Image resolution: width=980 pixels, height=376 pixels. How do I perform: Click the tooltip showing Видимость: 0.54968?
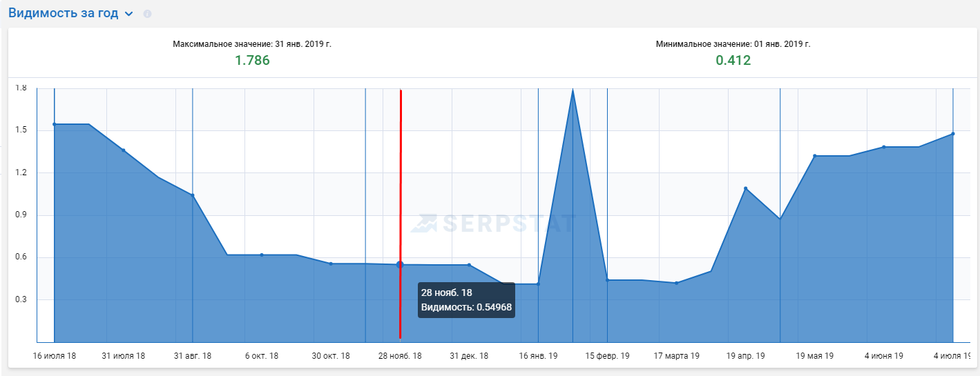466,299
